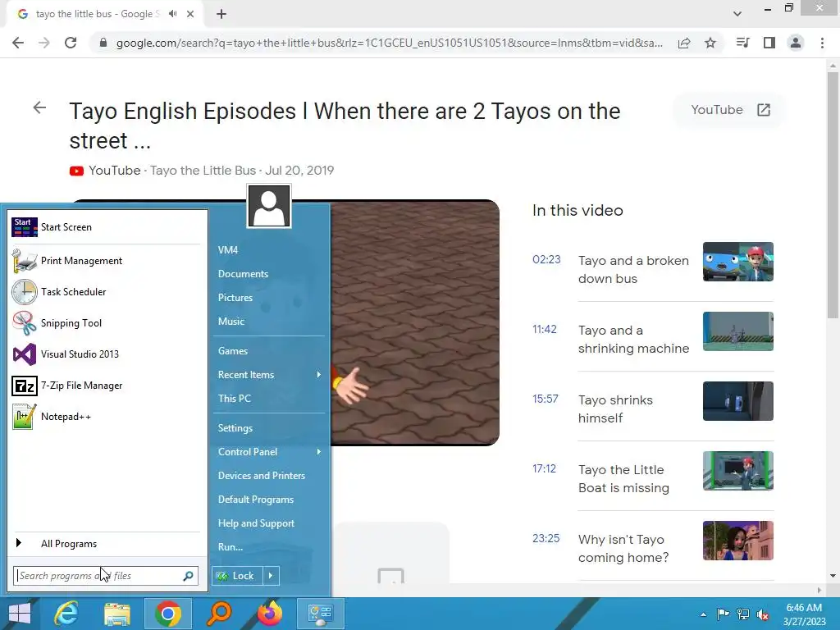Open the network tray icon
The width and height of the screenshot is (840, 630).
tap(743, 614)
